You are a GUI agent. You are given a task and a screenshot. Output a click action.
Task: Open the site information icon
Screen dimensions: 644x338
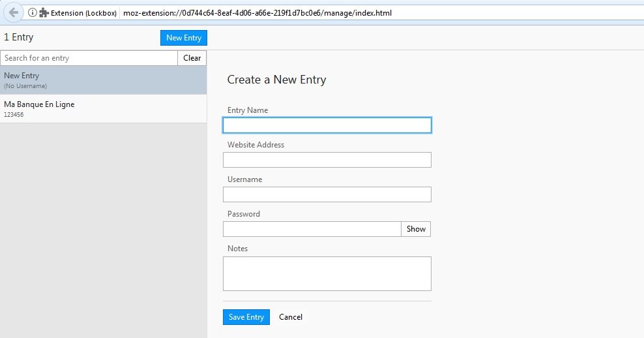pos(32,12)
